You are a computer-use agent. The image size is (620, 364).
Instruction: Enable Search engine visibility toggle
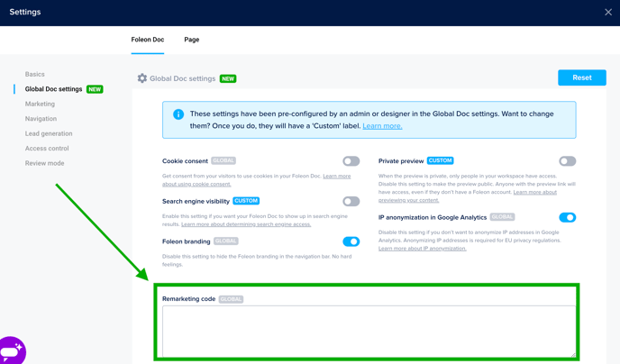[x=351, y=201]
